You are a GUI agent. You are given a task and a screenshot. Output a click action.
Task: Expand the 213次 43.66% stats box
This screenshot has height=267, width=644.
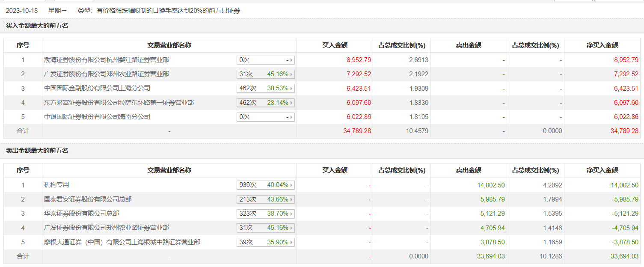(x=265, y=199)
